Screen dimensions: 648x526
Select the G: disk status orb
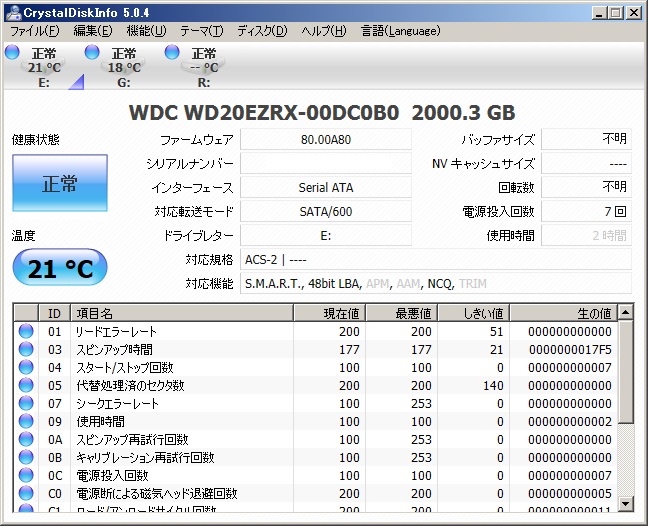tap(92, 52)
